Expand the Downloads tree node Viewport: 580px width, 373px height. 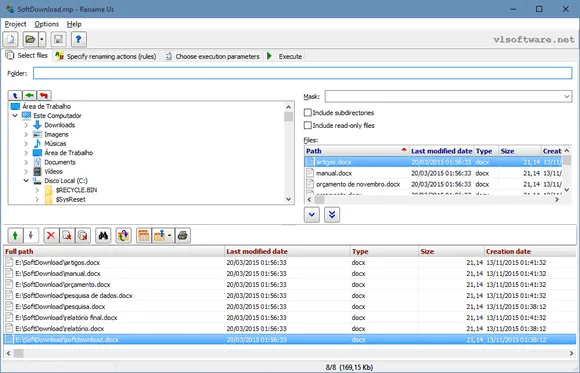[26, 125]
